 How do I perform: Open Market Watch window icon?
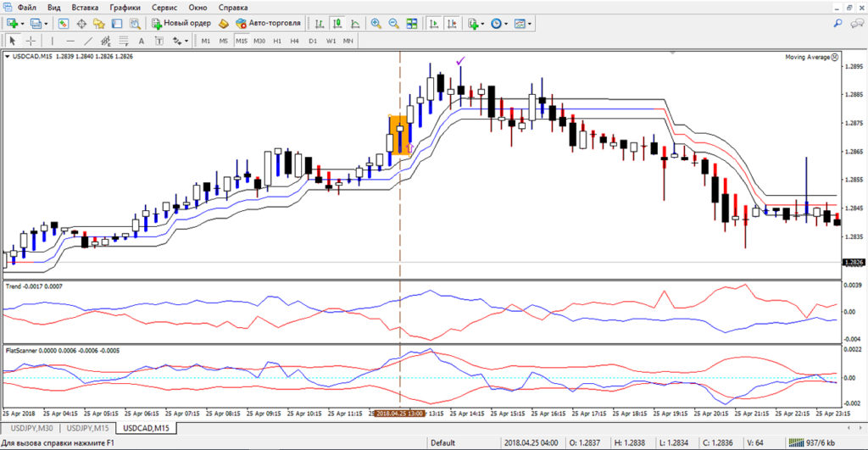tap(62, 24)
